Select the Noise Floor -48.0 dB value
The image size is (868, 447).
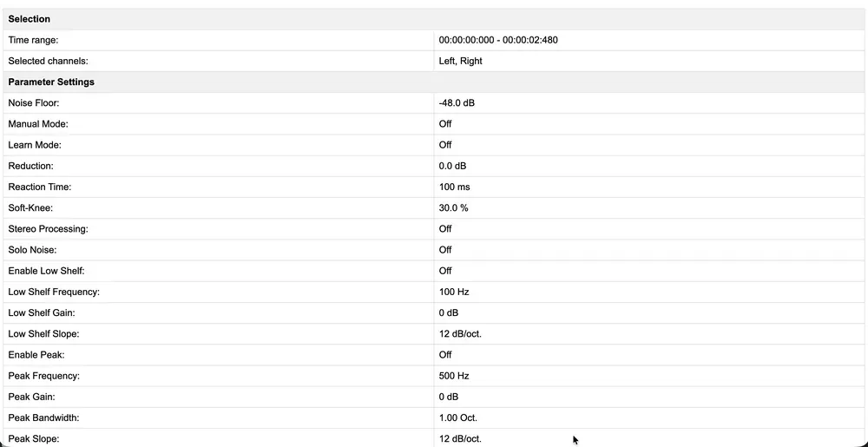click(457, 103)
